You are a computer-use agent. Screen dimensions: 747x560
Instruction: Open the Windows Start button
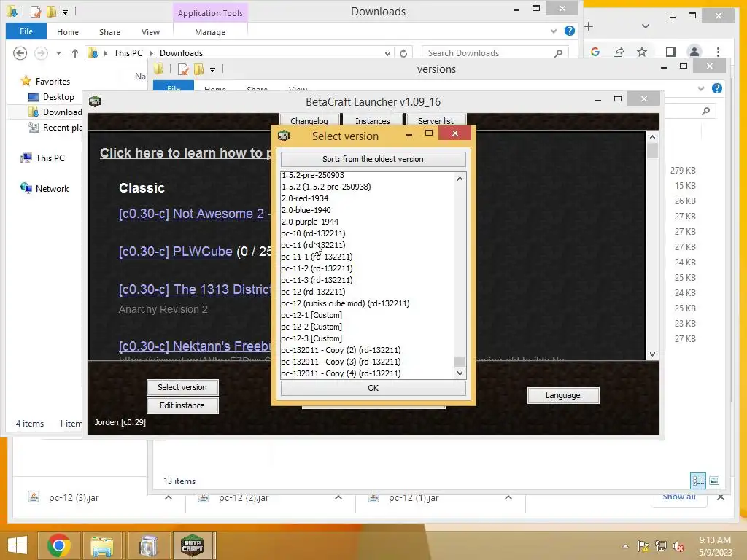click(18, 545)
